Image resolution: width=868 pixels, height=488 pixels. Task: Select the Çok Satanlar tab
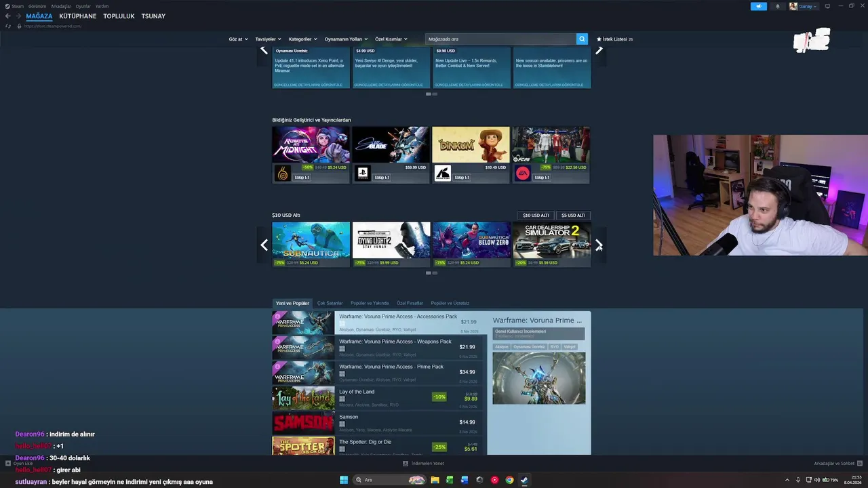tap(330, 304)
